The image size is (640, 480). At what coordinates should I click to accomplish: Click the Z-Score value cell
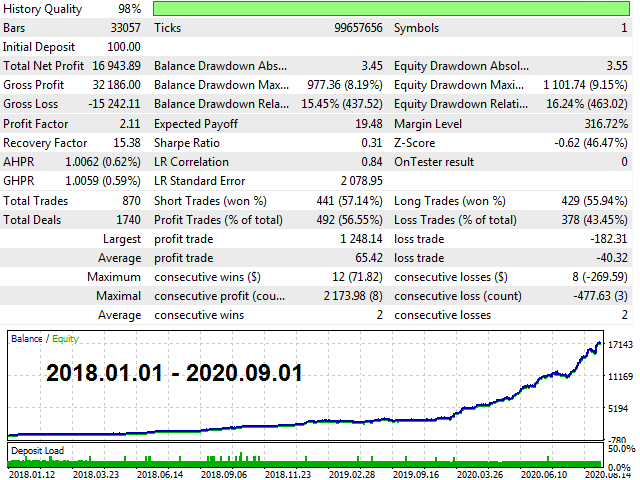pyautogui.click(x=590, y=142)
